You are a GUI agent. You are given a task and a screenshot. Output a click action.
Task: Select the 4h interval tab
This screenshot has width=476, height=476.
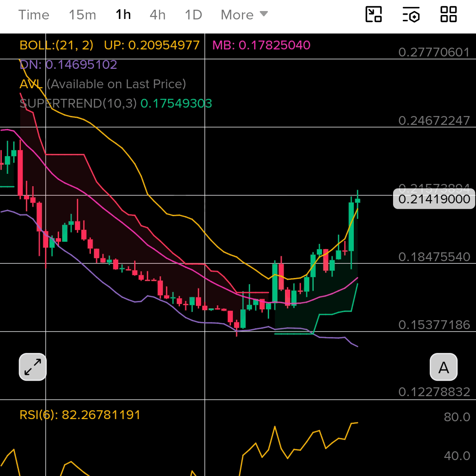[157, 15]
